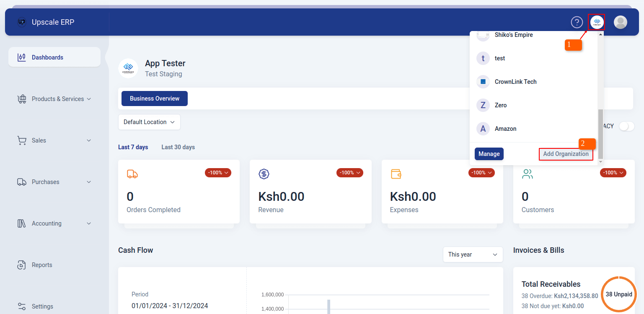The height and width of the screenshot is (314, 644).
Task: Click the Purchases truck icon
Action: point(22,182)
